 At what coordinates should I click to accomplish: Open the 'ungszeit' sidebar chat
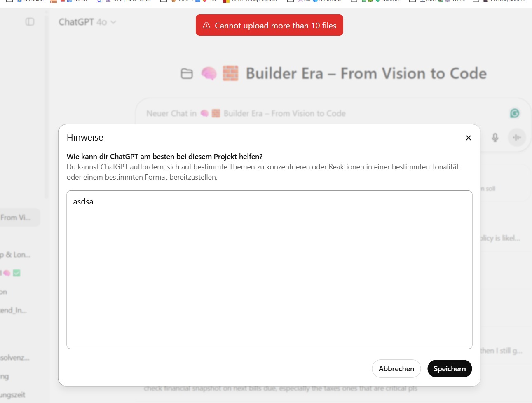pyautogui.click(x=13, y=395)
